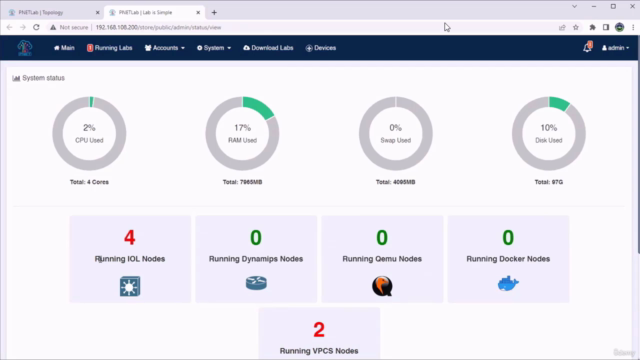Click the PNETLab logo in navbar
The image size is (640, 360).
click(24, 48)
